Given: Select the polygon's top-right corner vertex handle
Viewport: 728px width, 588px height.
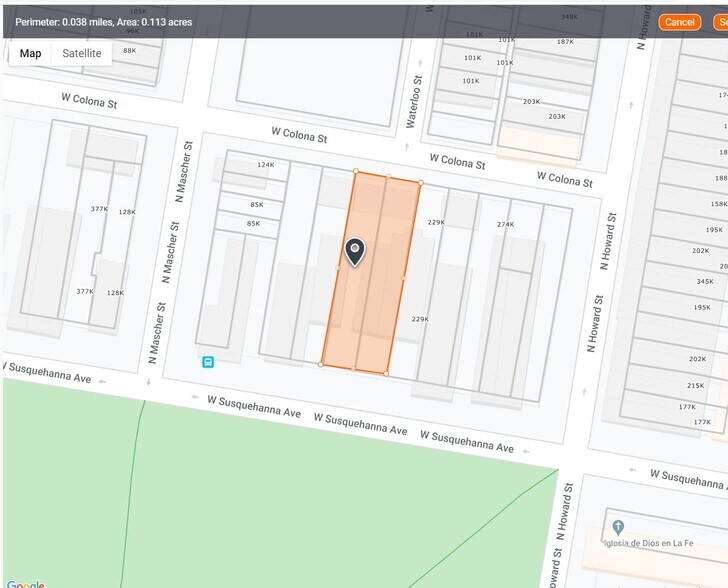Looking at the screenshot, I should coord(420,183).
